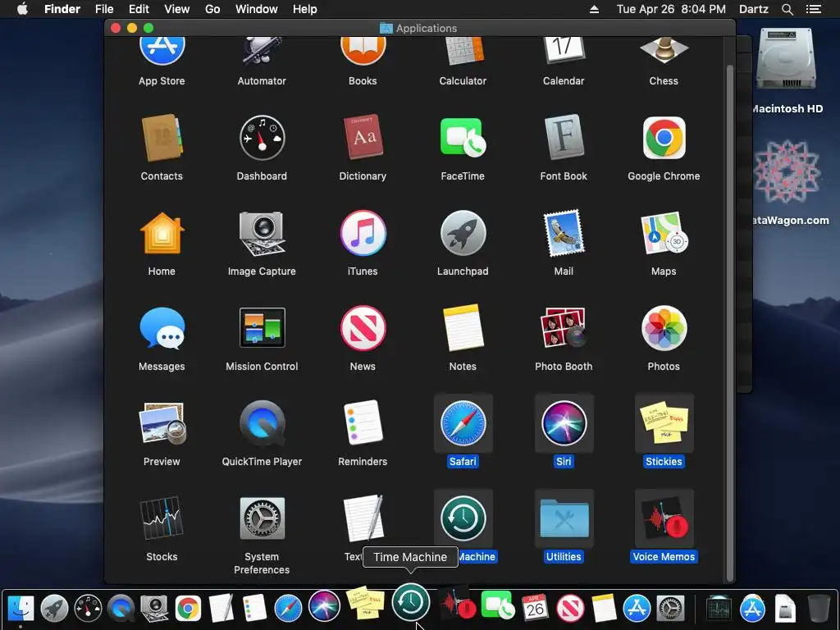Screen dimensions: 840x630
Task: Click the Calculator app in Applications
Action: (463, 52)
